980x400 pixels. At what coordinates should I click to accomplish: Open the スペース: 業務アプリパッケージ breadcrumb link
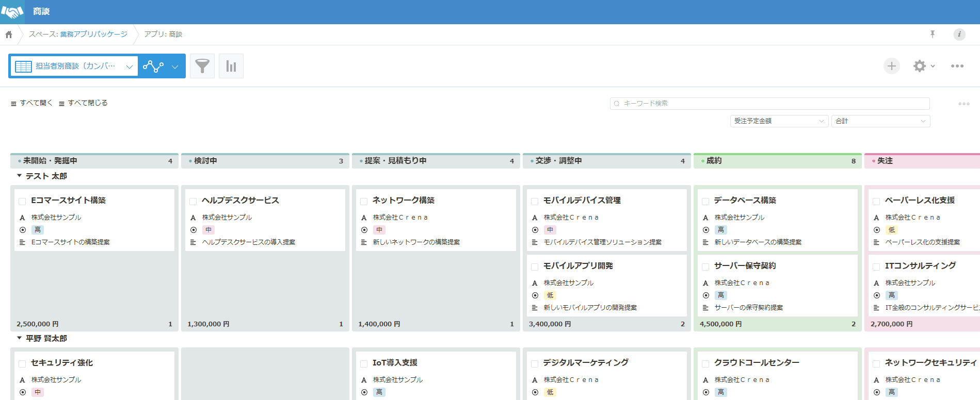[x=78, y=34]
